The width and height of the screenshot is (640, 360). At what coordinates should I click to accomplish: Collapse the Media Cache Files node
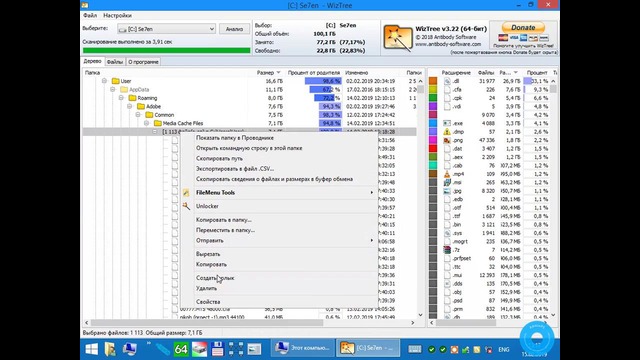[147, 123]
